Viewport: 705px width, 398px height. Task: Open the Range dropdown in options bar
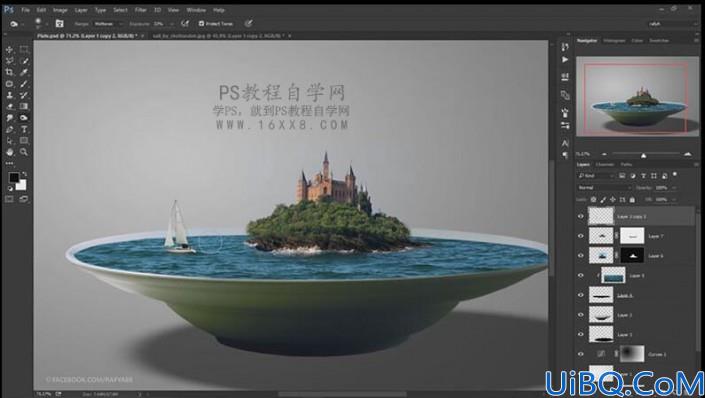[108, 23]
